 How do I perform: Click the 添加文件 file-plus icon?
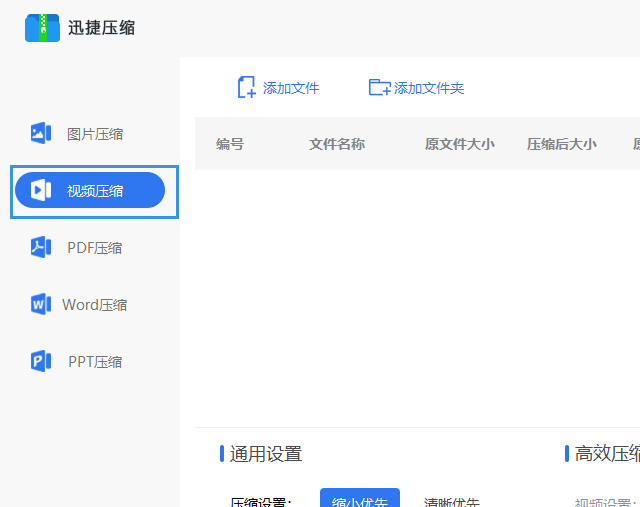click(x=246, y=88)
